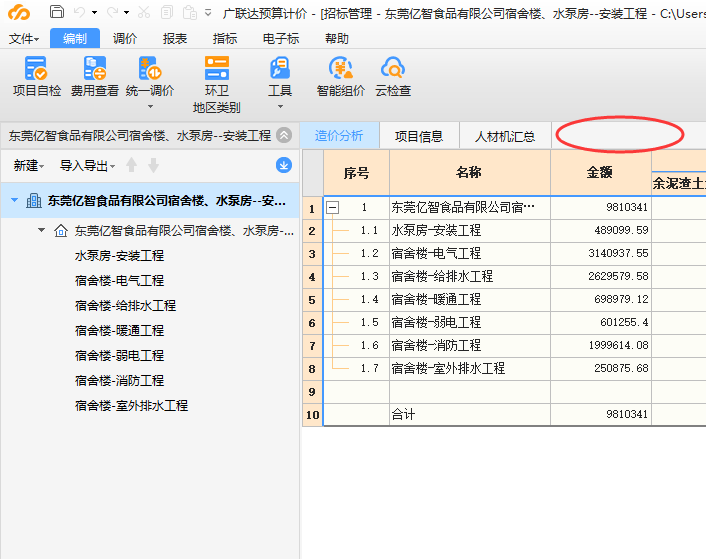Click the cut scissors icon
706x559 pixels.
pyautogui.click(x=144, y=13)
